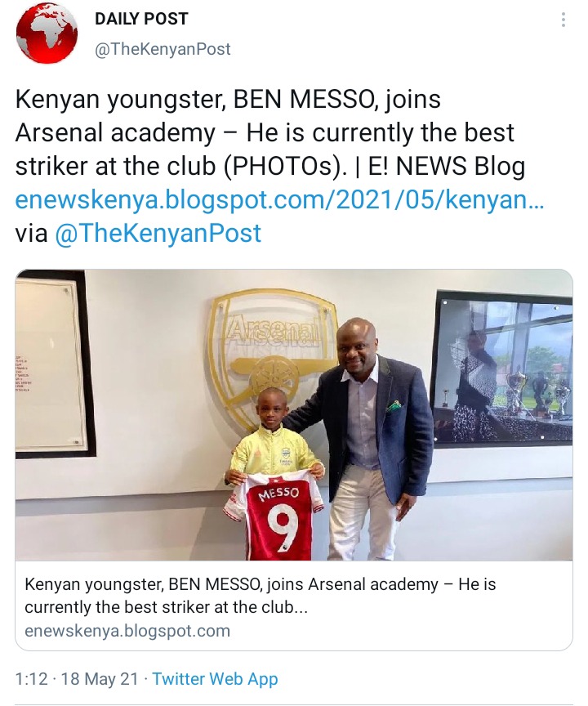This screenshot has height=706, width=588.
Task: Click the enewskenya.blogspot.com card domain
Action: tap(127, 631)
